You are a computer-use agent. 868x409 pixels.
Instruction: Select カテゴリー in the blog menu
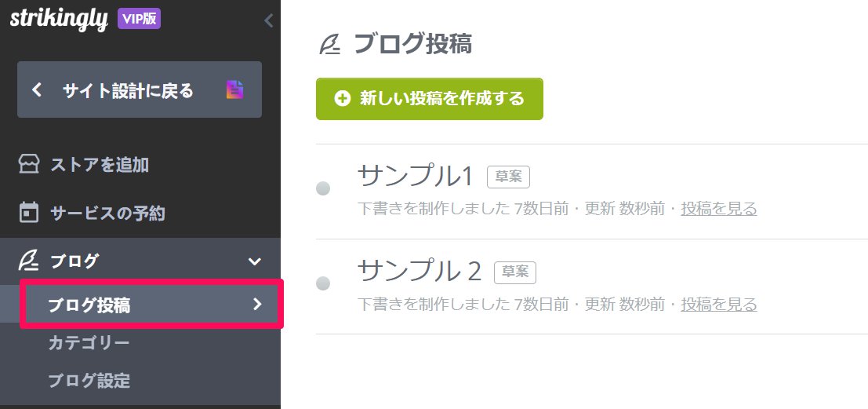[x=89, y=343]
